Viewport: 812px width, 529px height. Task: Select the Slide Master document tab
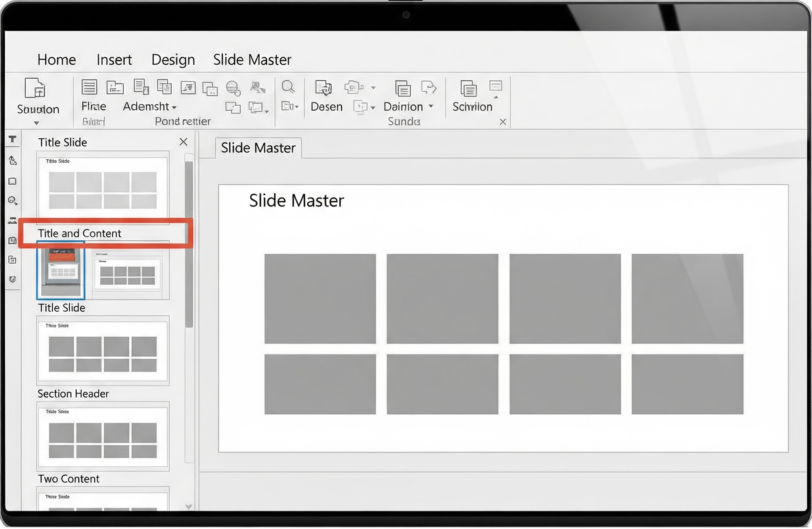pos(258,148)
